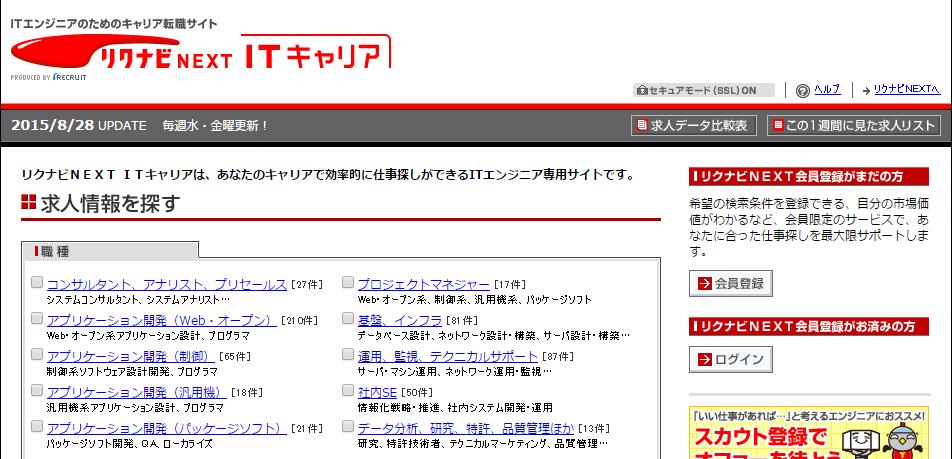Check アプリケーション開発(汎用機) checkbox
Screen dimensions: 952x459
(37, 390)
